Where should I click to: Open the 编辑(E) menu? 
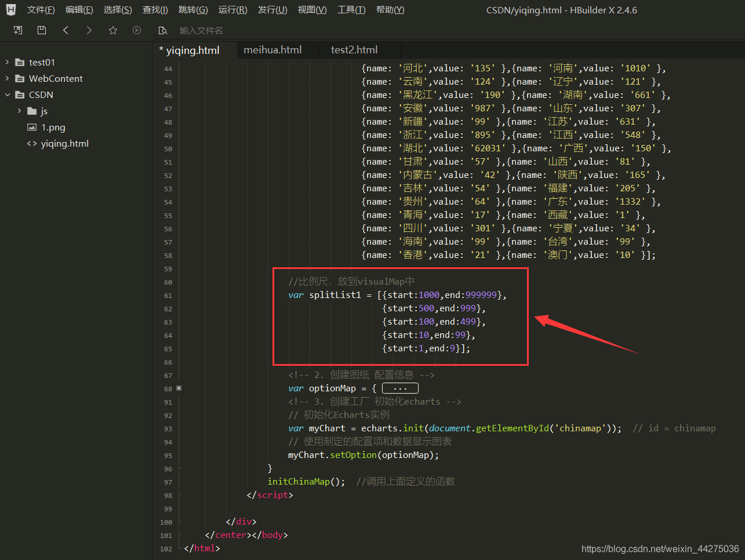(x=79, y=10)
